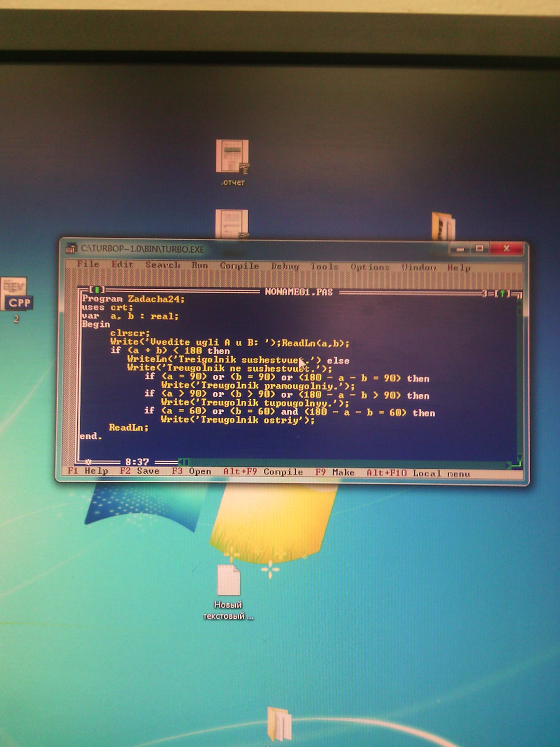This screenshot has width=560, height=747.
Task: Click the 8:37 cursor position indicator
Action: 137,462
